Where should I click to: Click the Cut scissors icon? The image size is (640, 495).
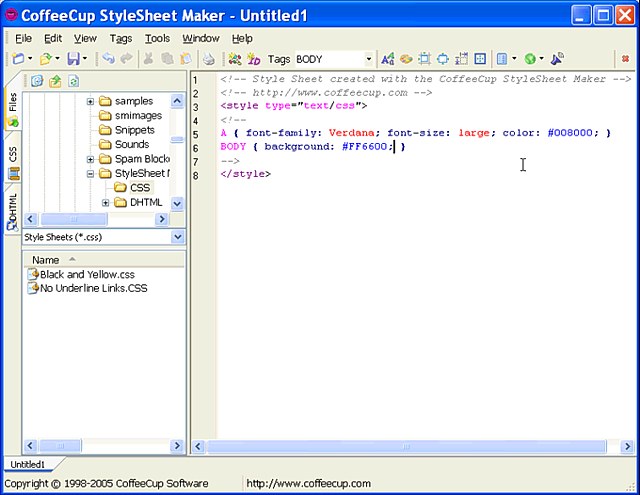[148, 59]
